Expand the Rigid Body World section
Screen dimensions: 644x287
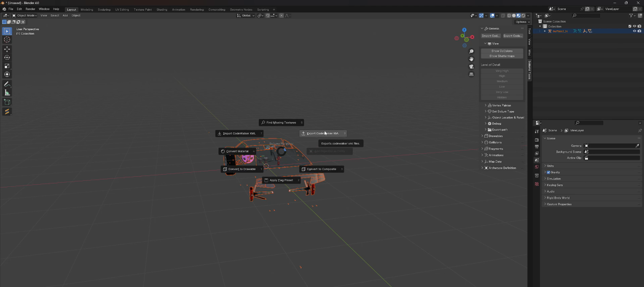558,198
